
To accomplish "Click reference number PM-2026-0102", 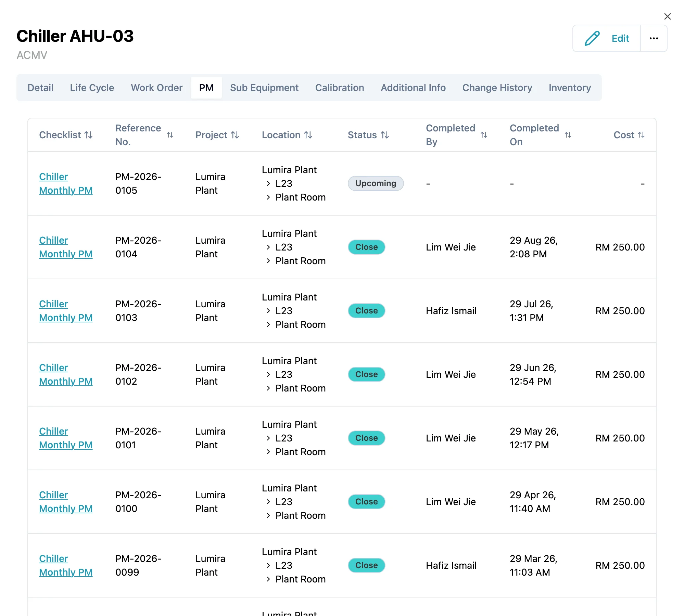I will coord(138,374).
